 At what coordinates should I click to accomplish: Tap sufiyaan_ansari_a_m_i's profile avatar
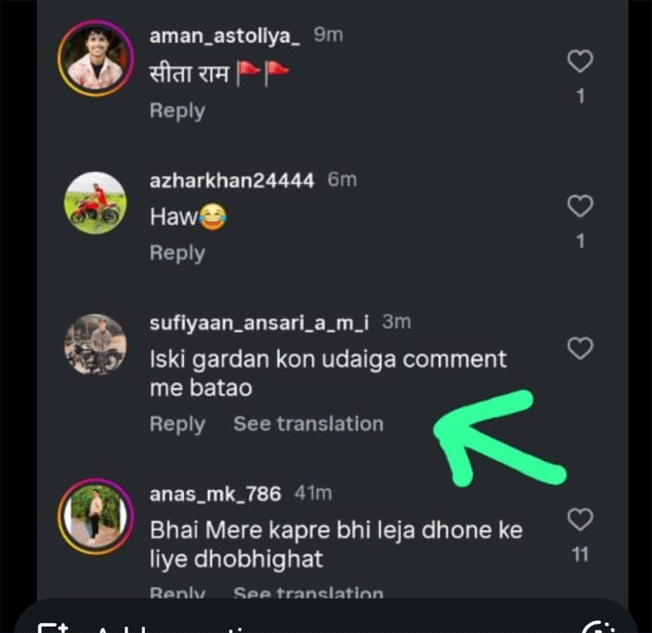95,346
